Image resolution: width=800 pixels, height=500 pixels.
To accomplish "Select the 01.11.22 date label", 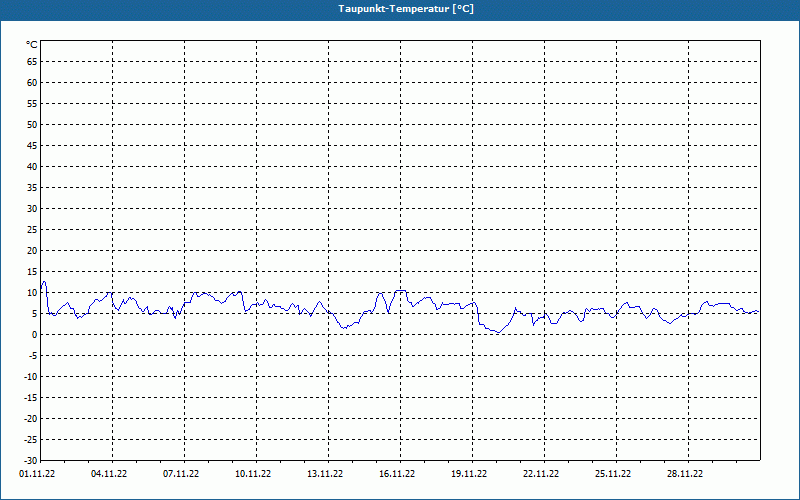I will 37,474.
